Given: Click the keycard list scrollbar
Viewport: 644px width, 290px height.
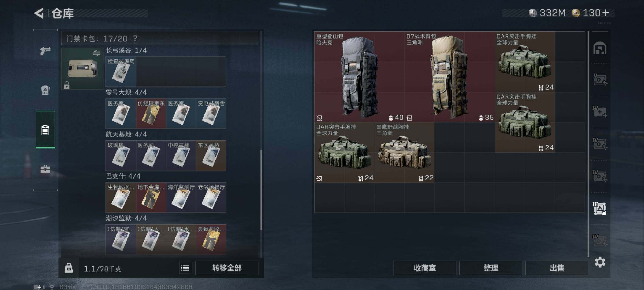Looking at the screenshot, I should click(261, 190).
